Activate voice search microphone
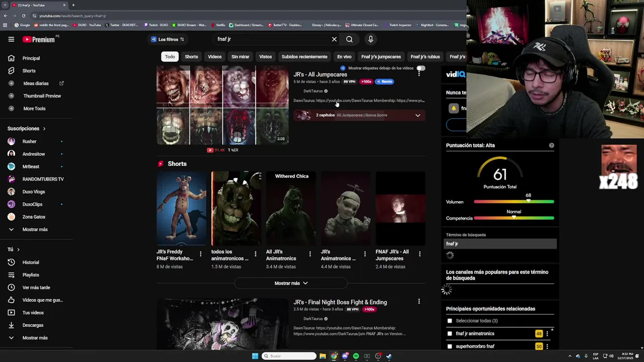The height and width of the screenshot is (362, 644). [370, 39]
